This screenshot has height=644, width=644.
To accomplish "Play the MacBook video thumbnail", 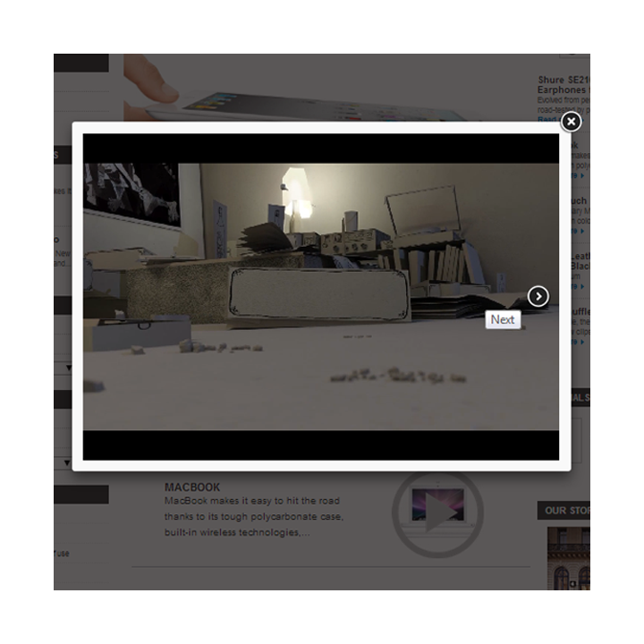I will coord(437,513).
